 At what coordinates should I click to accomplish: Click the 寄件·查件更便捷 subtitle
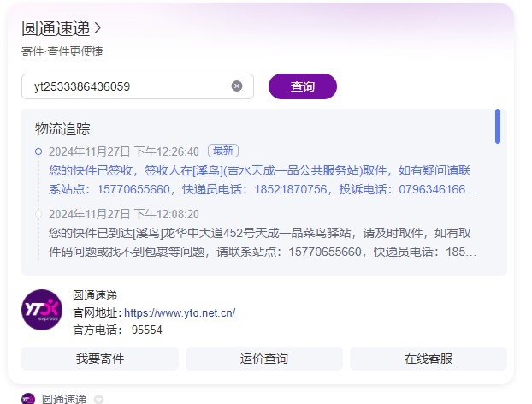pos(62,51)
